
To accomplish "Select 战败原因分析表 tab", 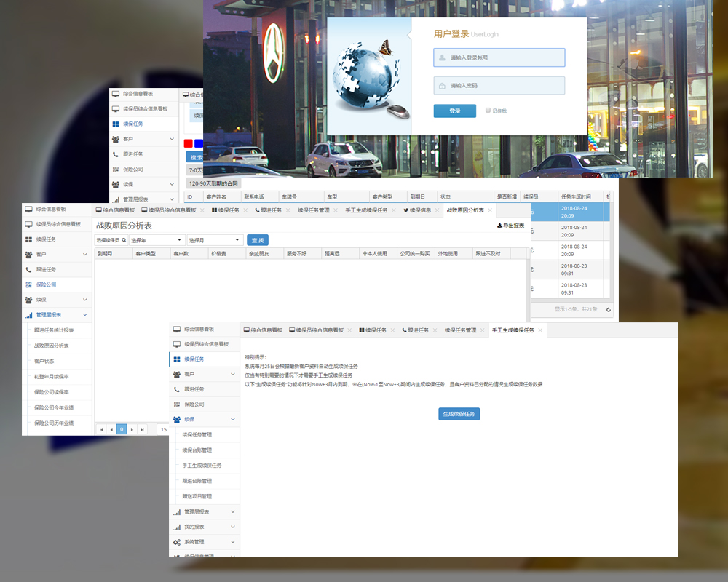I will [x=465, y=210].
